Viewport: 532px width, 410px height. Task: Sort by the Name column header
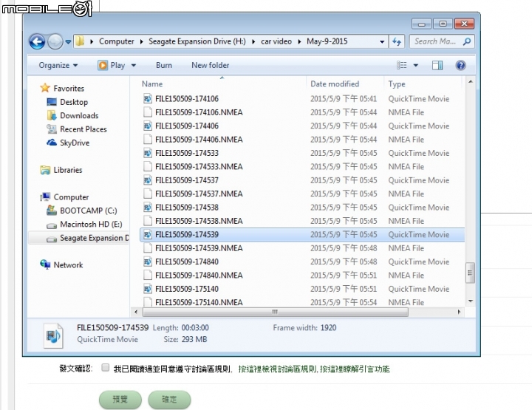click(x=152, y=83)
